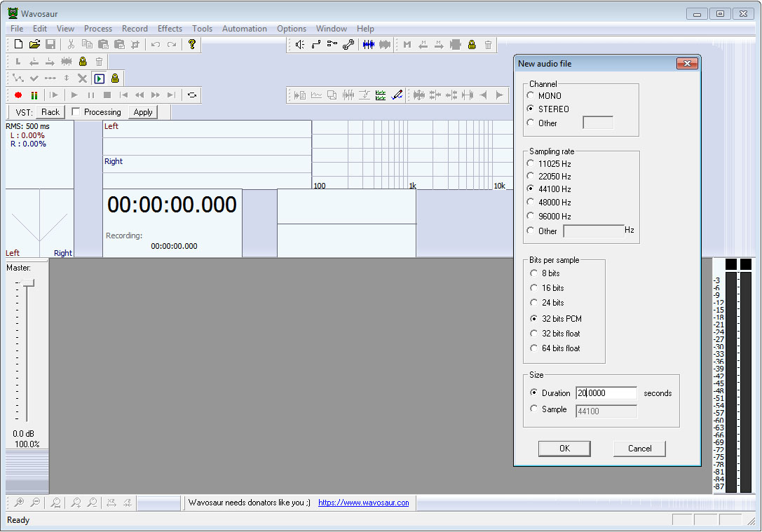Select the pencil draw tool icon
This screenshot has width=762, height=532.
pos(397,95)
